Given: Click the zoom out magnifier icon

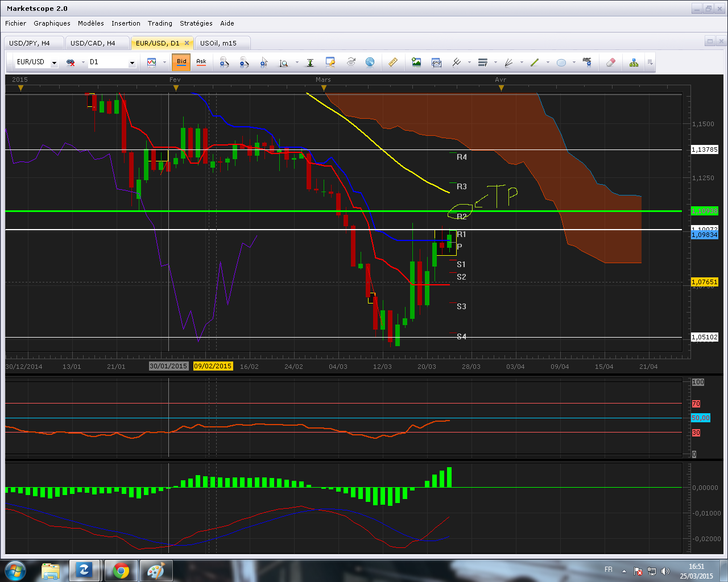Looking at the screenshot, I should [244, 63].
